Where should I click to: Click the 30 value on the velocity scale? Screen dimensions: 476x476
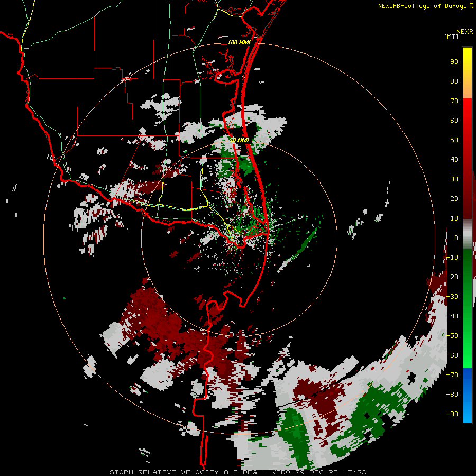[x=454, y=179]
